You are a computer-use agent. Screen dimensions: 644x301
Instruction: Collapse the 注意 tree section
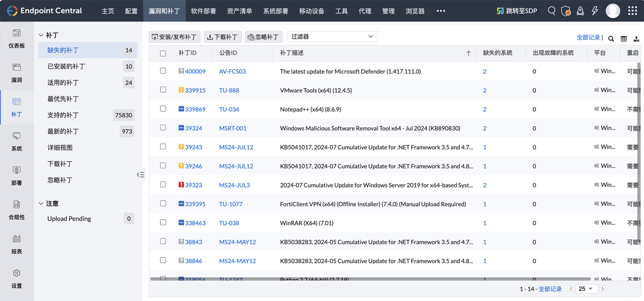tap(41, 204)
